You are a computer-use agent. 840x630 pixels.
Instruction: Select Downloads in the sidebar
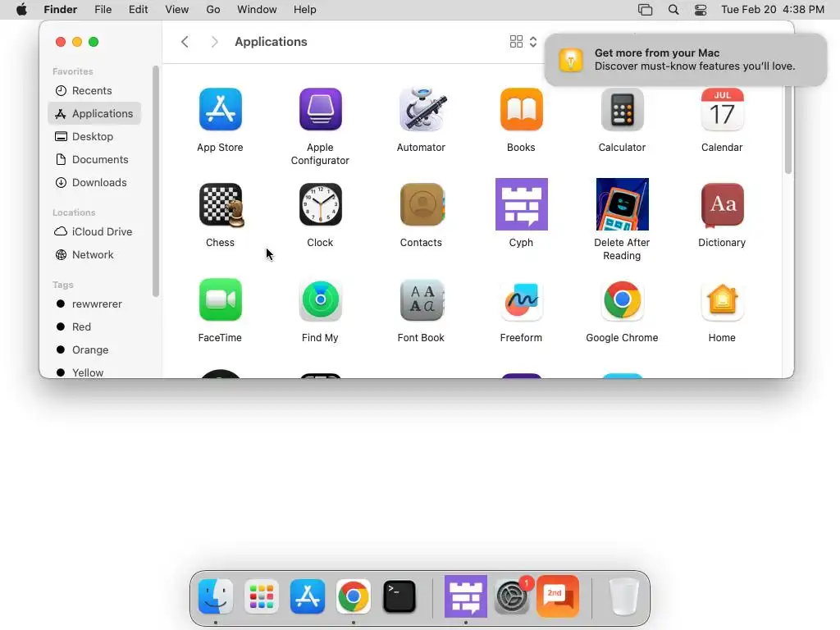(94, 183)
